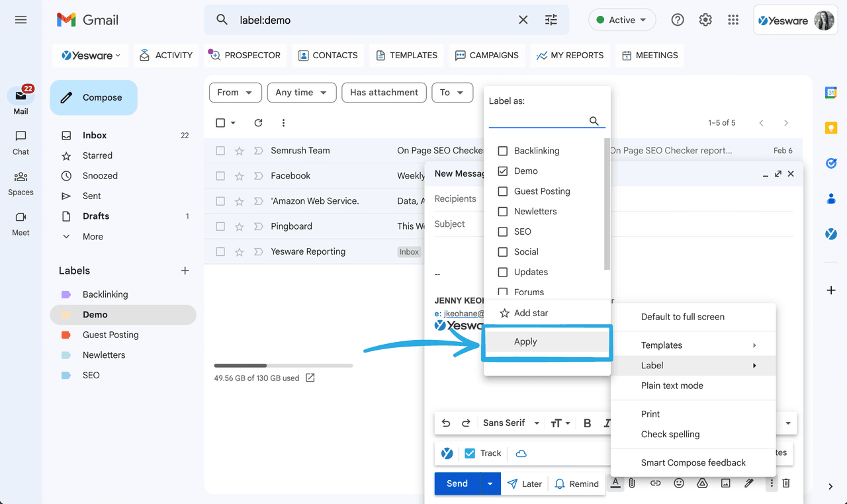Open the Sans Serif font dropdown
This screenshot has height=504, width=847.
coord(511,423)
